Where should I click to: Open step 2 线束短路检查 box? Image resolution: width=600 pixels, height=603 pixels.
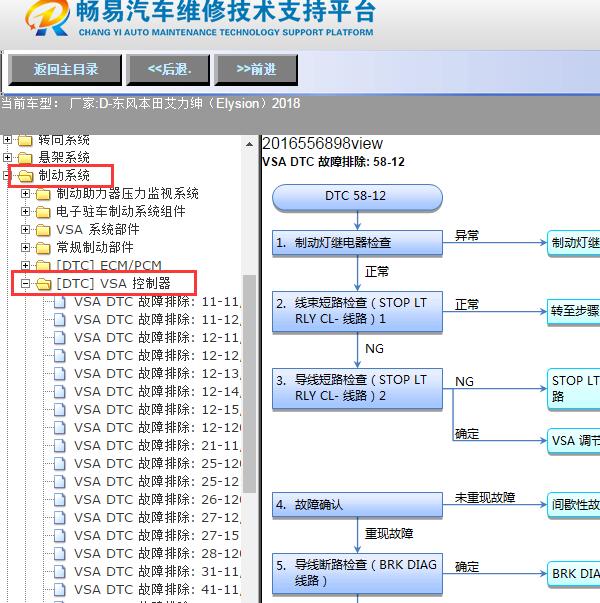(357, 311)
